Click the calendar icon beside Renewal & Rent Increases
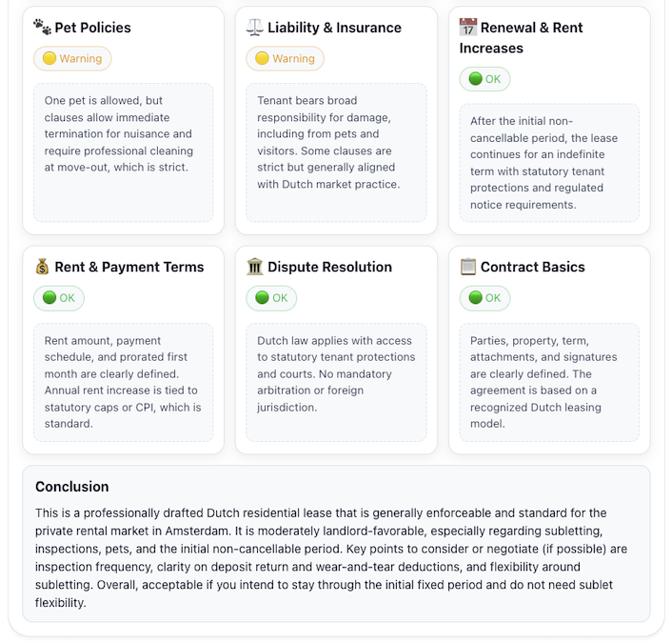 [x=468, y=28]
